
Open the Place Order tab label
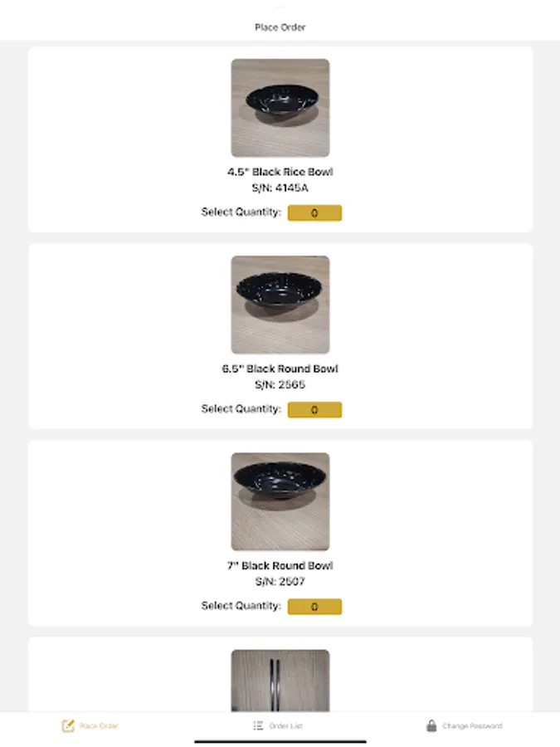tap(99, 726)
